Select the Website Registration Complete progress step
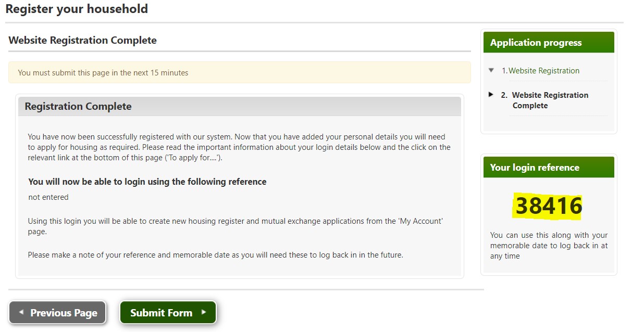644x332 pixels. (550, 100)
